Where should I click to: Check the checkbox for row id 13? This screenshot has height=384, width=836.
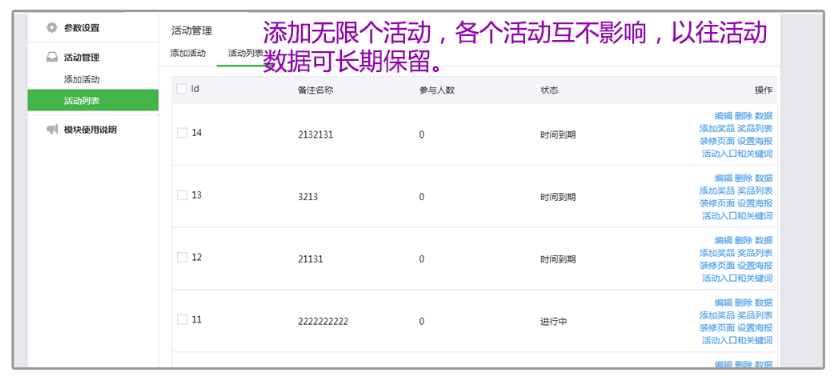coord(182,195)
